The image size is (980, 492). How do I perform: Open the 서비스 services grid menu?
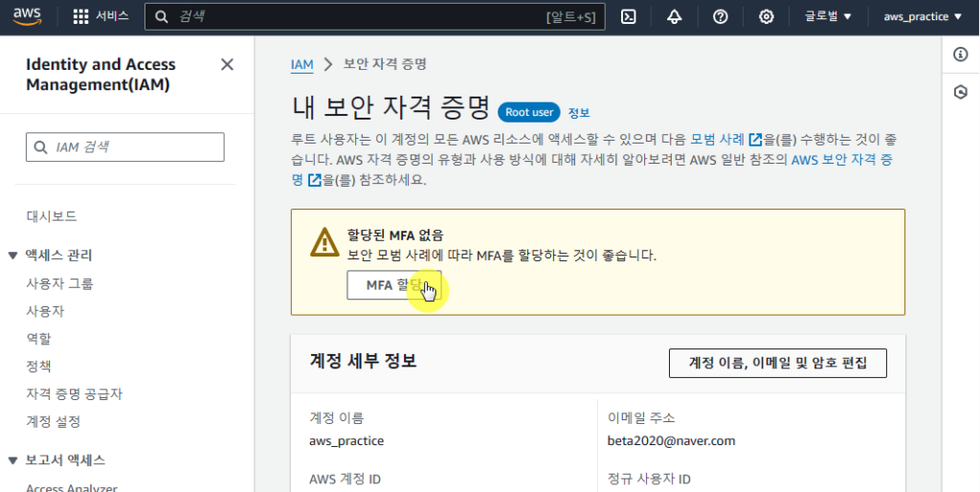[100, 17]
